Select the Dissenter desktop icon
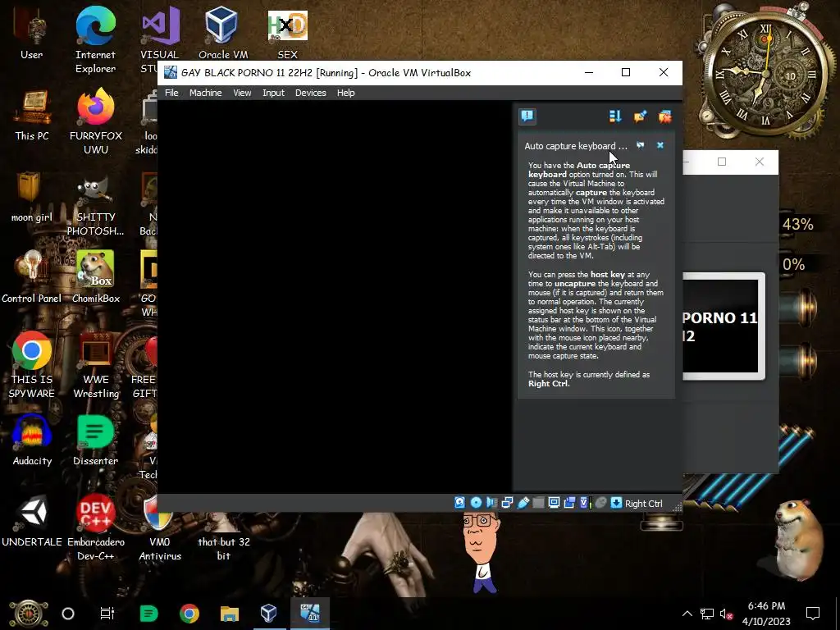The height and width of the screenshot is (630, 840). 95,440
